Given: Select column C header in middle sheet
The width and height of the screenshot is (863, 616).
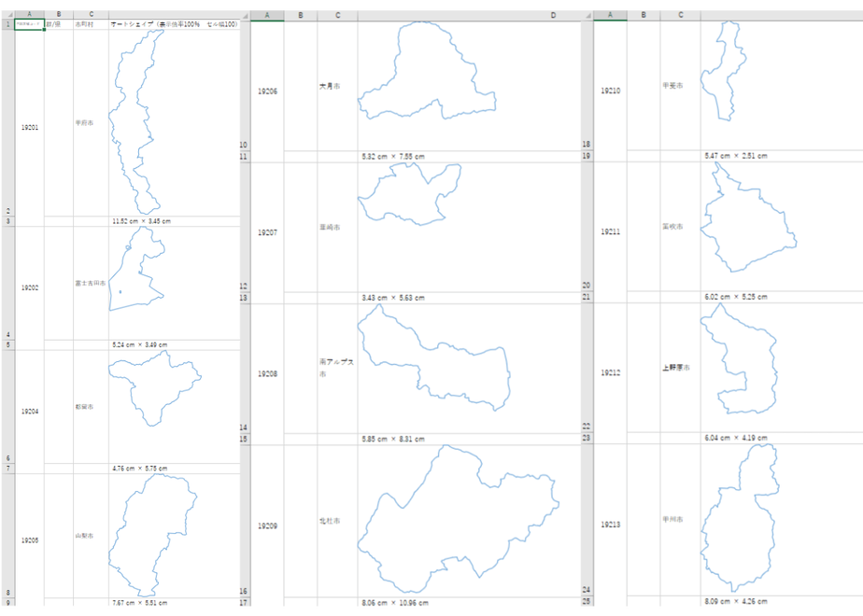Looking at the screenshot, I should pyautogui.click(x=337, y=15).
